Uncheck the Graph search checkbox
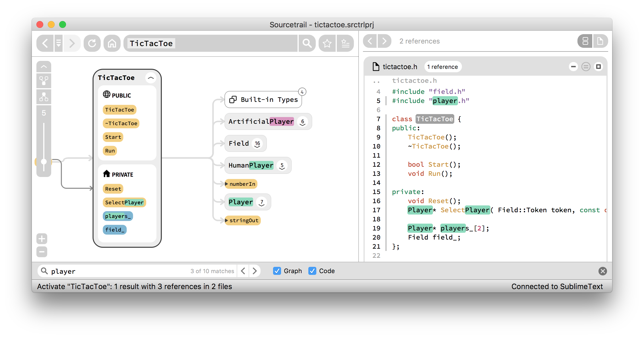This screenshot has height=338, width=644. tap(277, 271)
